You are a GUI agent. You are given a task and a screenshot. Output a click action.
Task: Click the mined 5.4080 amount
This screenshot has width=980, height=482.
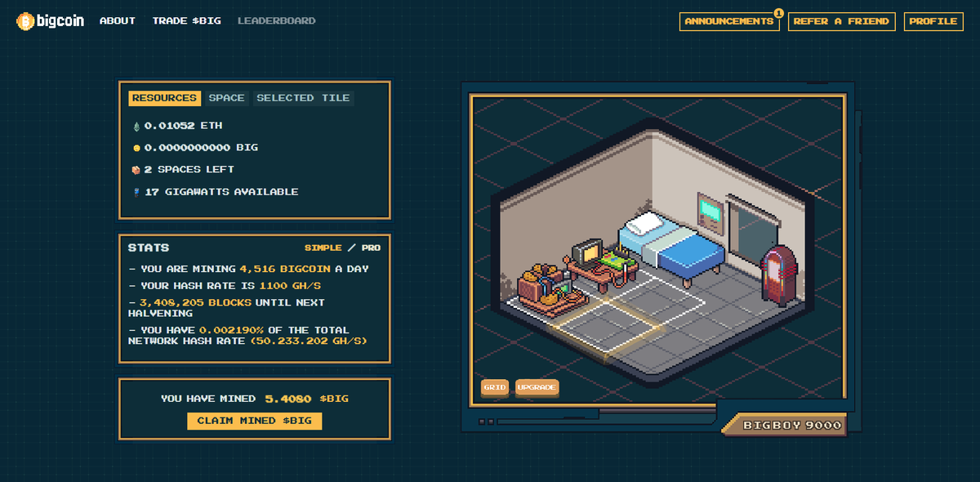point(288,399)
